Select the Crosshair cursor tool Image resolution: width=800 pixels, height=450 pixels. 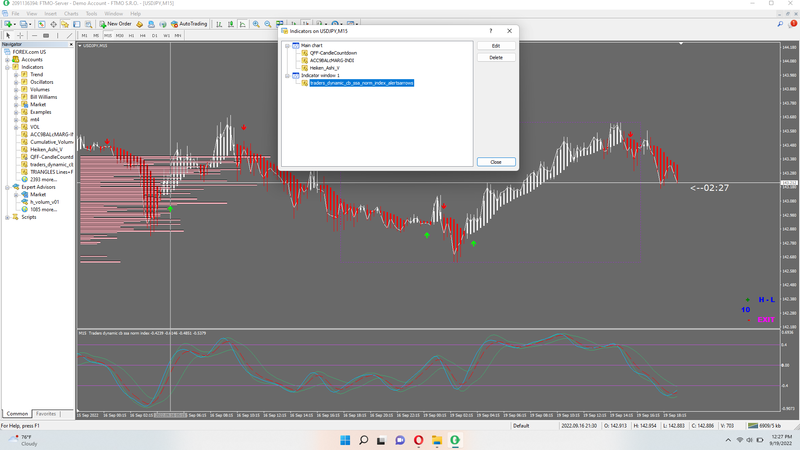[x=19, y=35]
